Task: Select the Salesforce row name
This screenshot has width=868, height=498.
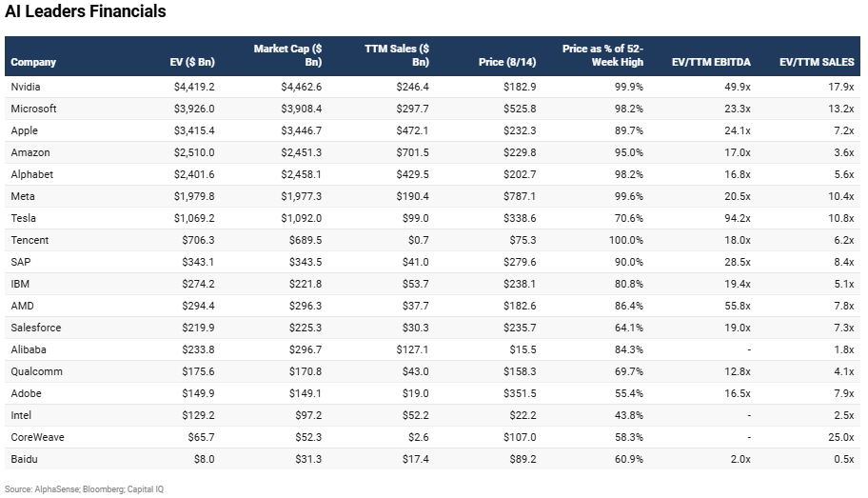Action: (x=35, y=328)
